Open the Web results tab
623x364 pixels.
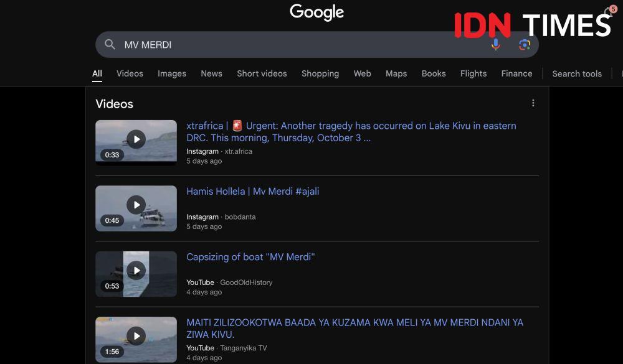click(x=363, y=73)
